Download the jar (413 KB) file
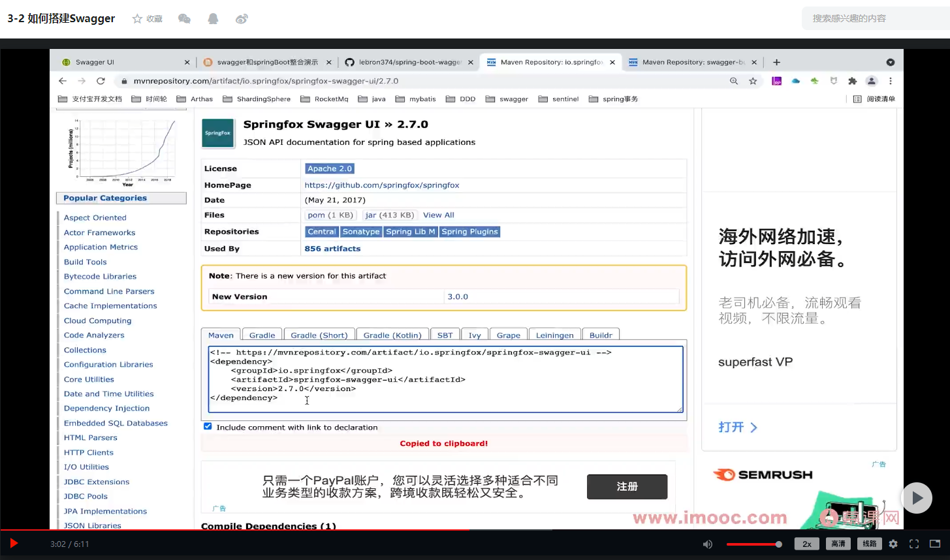The width and height of the screenshot is (950, 560). point(390,215)
